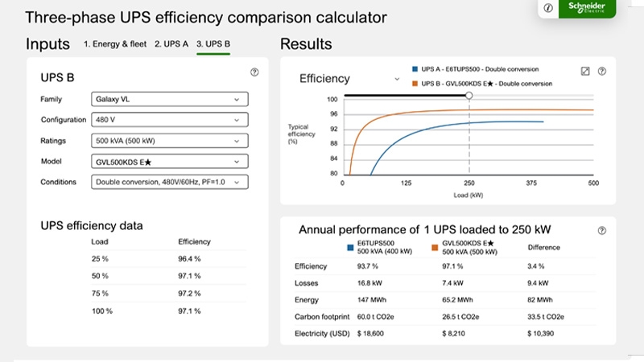Click the UPS A legend label text
Viewport: 644px width, 362px height.
coord(480,70)
